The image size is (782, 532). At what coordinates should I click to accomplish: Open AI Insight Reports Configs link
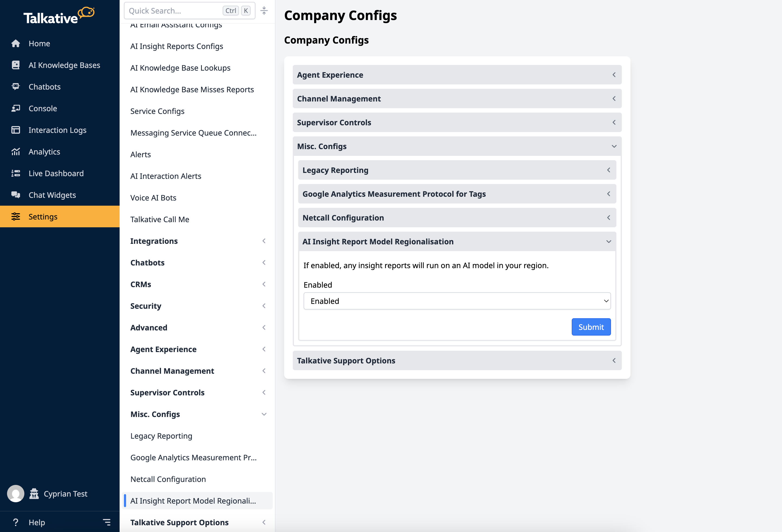176,46
